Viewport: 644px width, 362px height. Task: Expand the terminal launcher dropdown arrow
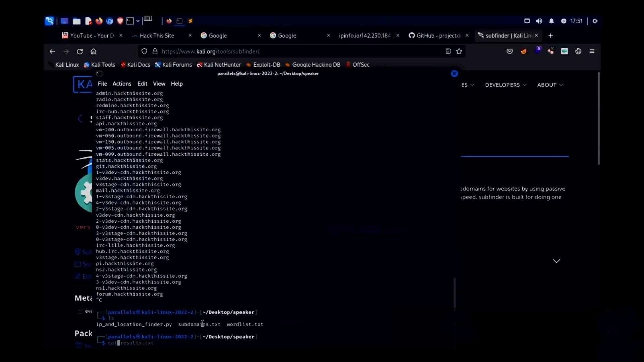138,21
